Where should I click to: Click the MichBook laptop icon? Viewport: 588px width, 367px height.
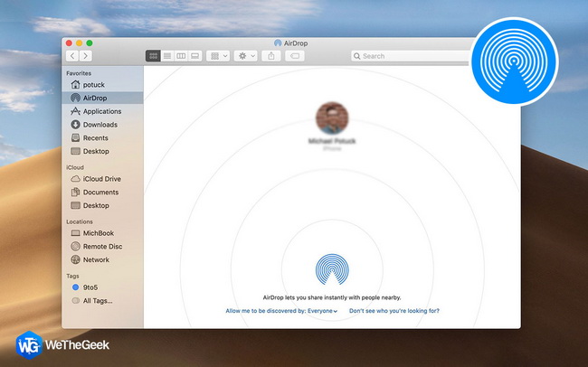pyautogui.click(x=75, y=233)
